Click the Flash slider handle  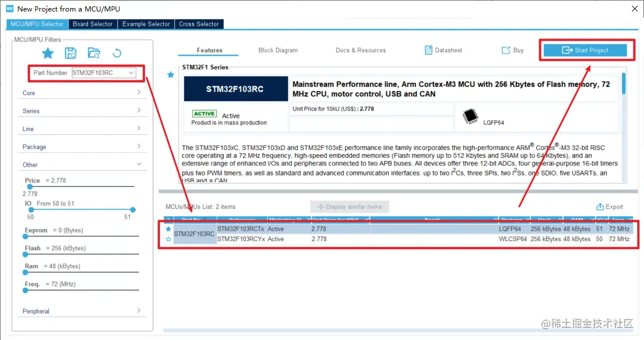pyautogui.click(x=25, y=254)
